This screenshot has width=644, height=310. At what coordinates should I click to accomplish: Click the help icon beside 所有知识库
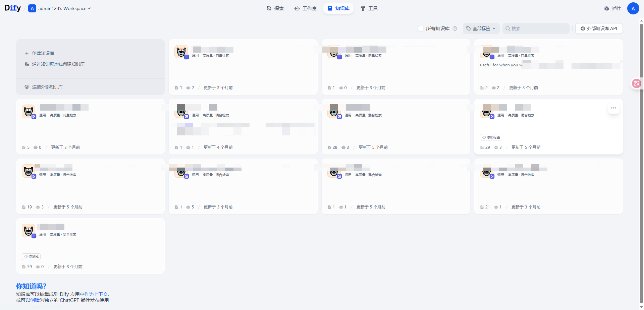455,28
